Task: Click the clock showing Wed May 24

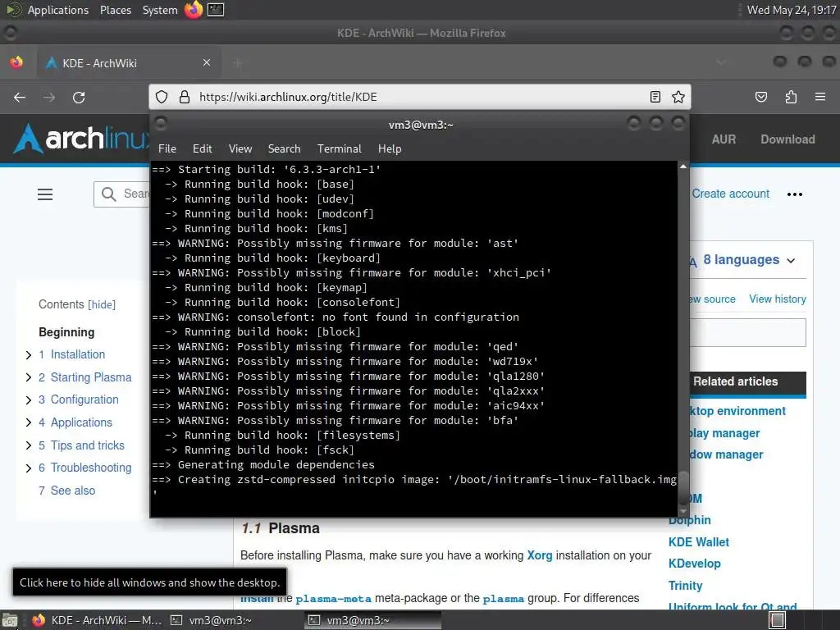Action: point(792,10)
